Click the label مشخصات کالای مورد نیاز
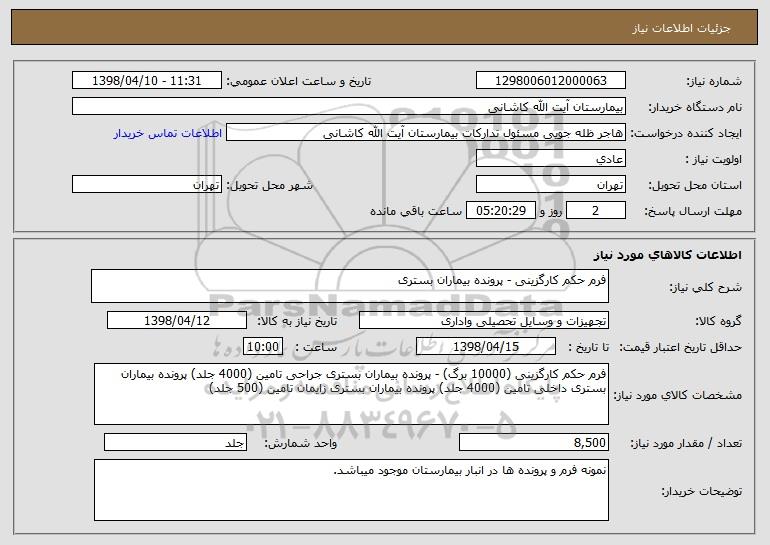Image resolution: width=770 pixels, height=545 pixels. 678,395
